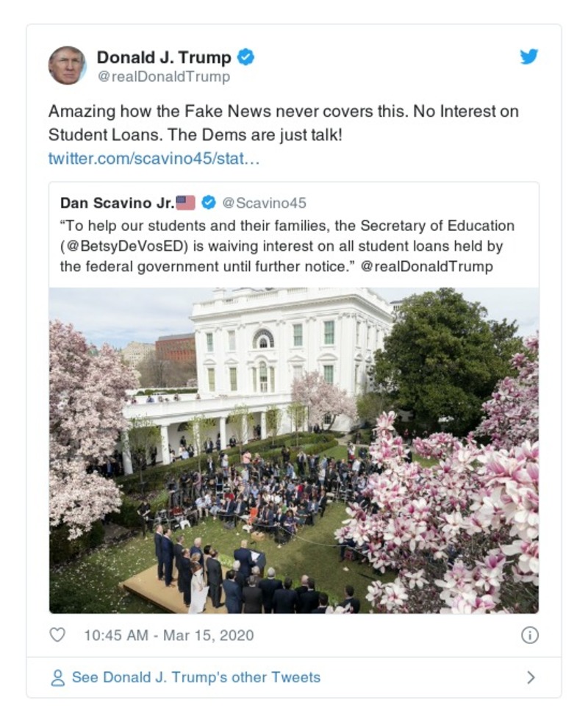The image size is (588, 722).
Task: Click Donald J. Trump's profile avatar
Action: coord(69,65)
